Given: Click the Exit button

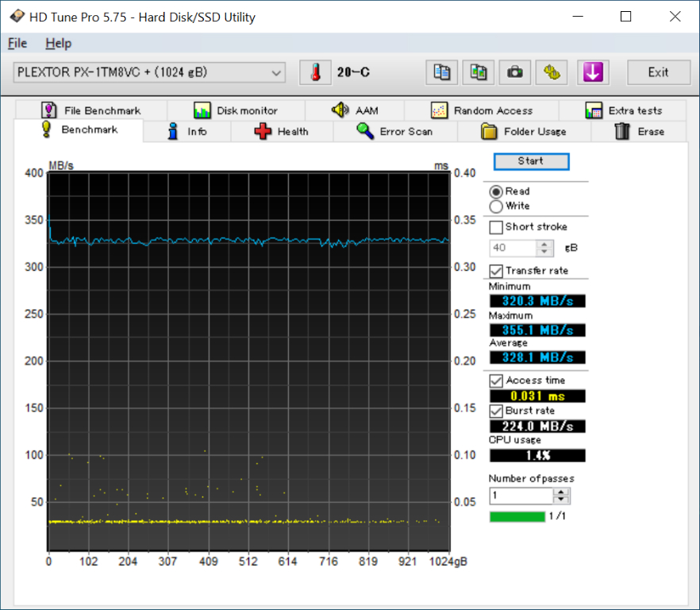Looking at the screenshot, I should [x=658, y=72].
